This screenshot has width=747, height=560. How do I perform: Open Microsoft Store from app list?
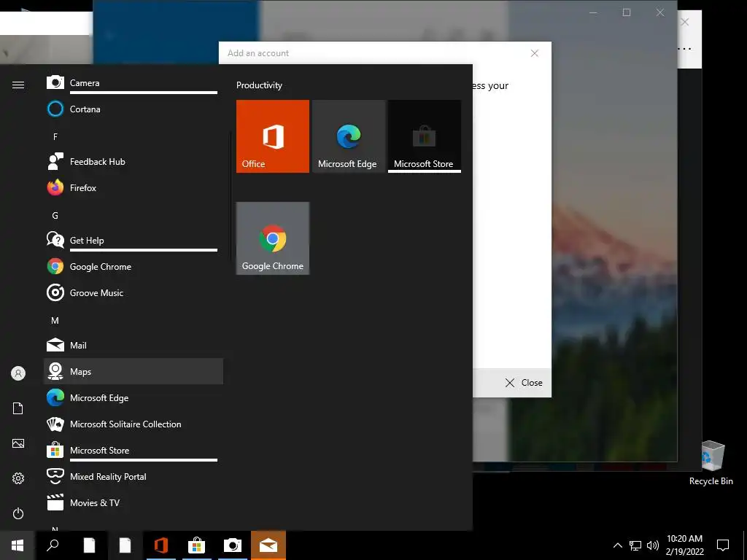pos(133,451)
